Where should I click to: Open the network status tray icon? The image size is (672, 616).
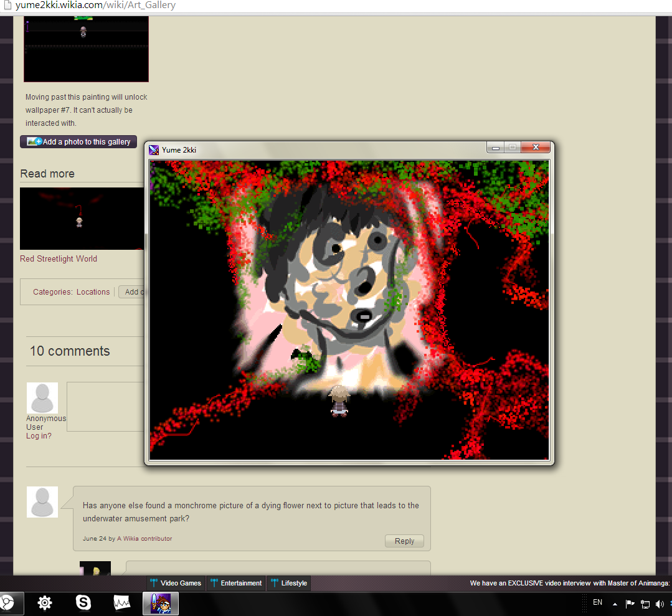pyautogui.click(x=645, y=604)
